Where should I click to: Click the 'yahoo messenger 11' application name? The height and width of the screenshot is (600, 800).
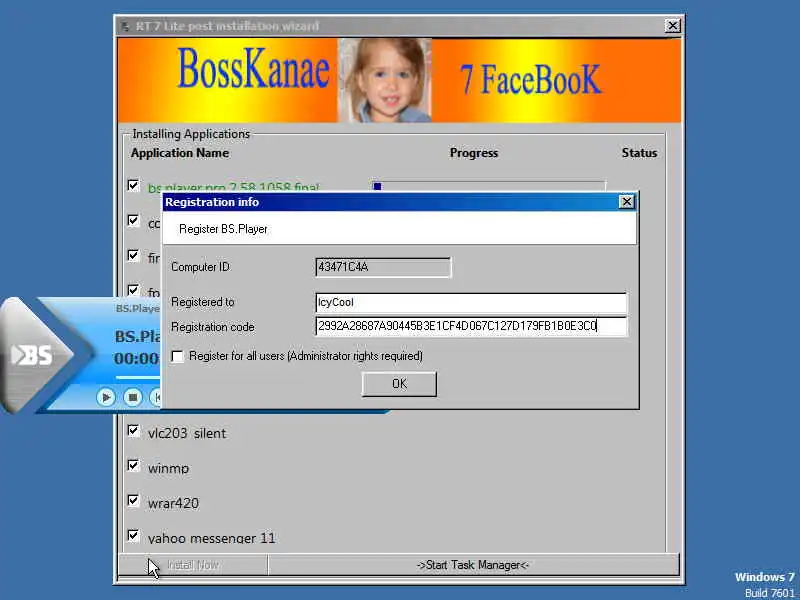212,538
